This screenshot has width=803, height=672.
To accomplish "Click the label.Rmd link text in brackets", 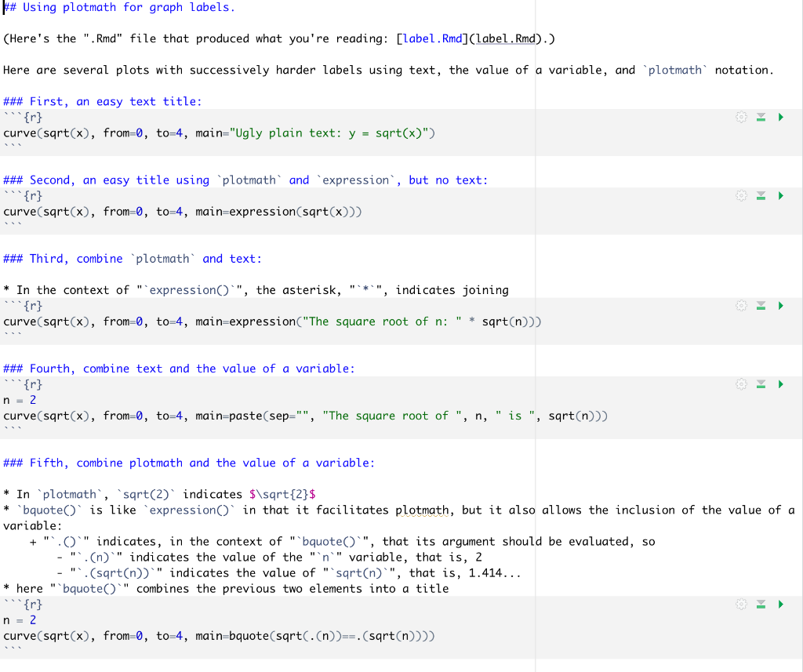I will [x=433, y=39].
